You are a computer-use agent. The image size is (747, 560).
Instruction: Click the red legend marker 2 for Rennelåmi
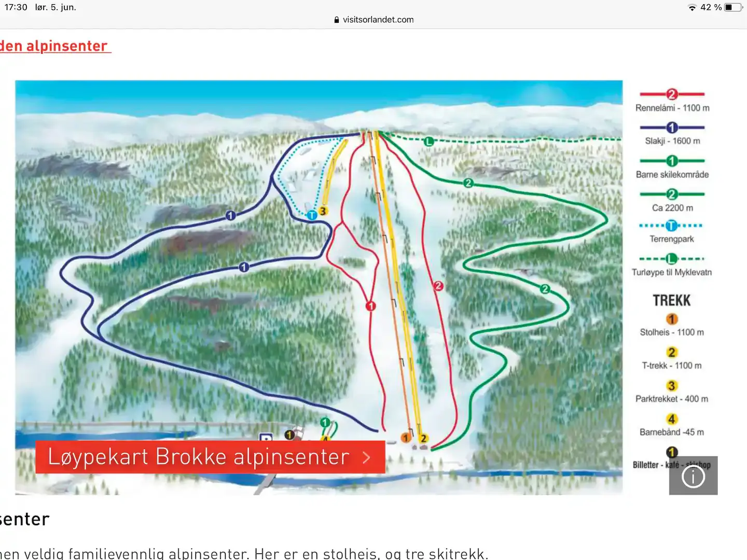pos(672,94)
